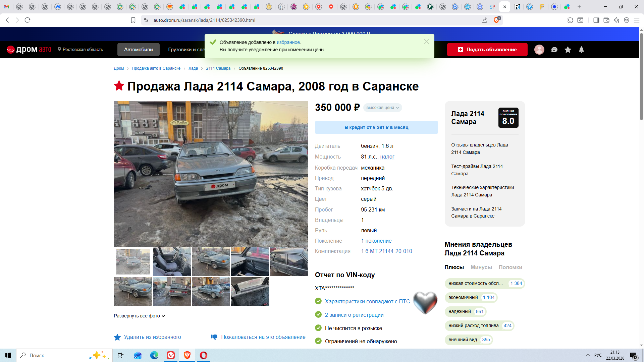
Task: Open the Automobiles menu item
Action: tap(138, 50)
